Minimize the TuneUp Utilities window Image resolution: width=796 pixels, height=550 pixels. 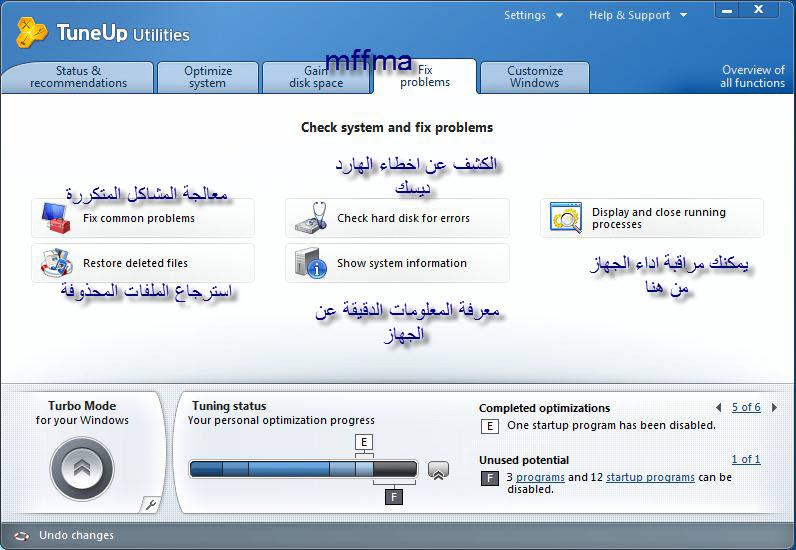(727, 10)
